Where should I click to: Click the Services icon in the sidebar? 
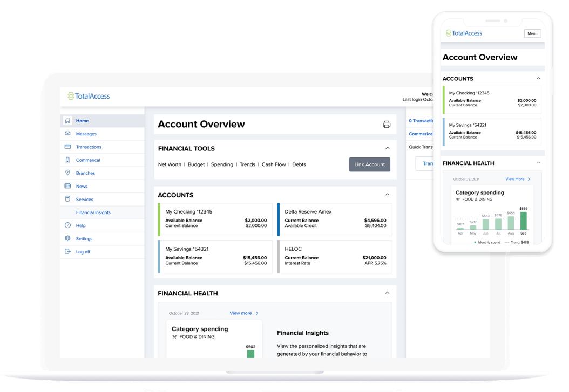pos(67,199)
